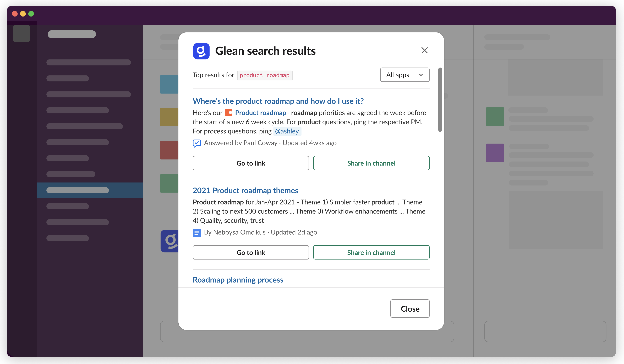Screen dimensions: 624x364
Task: Click the yellow window minimize button
Action: pos(23,14)
